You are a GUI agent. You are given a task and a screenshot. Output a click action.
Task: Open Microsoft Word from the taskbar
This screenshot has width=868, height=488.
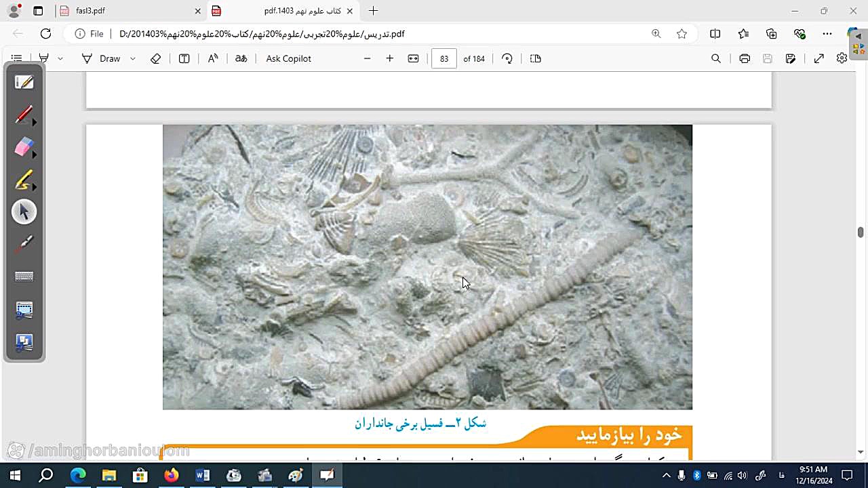click(202, 475)
